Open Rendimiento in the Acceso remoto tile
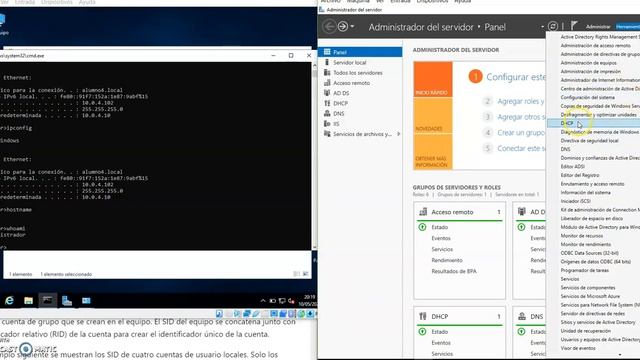The image size is (640, 360). (447, 260)
